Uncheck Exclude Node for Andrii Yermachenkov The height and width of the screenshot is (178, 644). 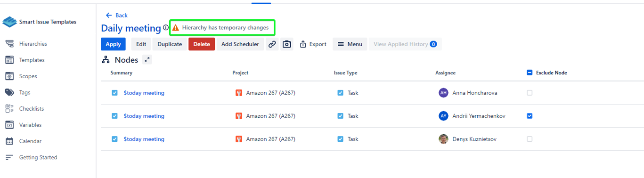coord(530,116)
